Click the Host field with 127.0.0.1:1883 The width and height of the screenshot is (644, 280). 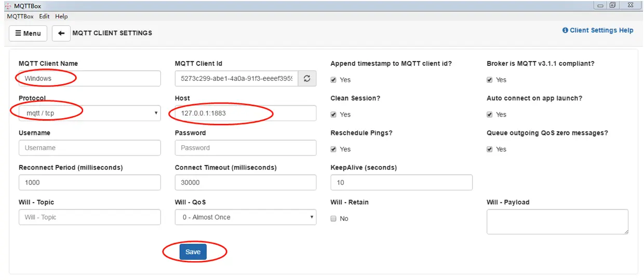[246, 113]
